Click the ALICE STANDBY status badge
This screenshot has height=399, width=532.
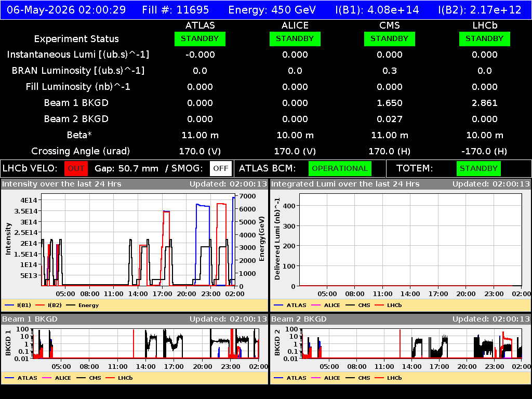[x=295, y=39]
